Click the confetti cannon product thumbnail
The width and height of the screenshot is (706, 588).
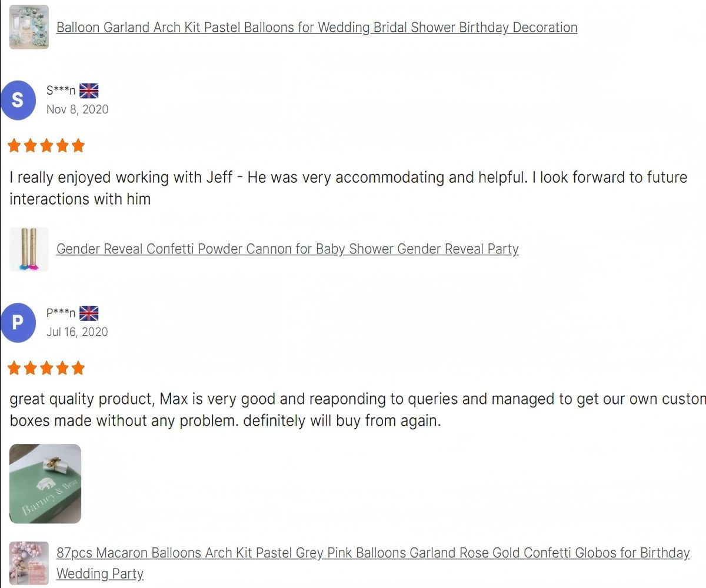pos(29,249)
